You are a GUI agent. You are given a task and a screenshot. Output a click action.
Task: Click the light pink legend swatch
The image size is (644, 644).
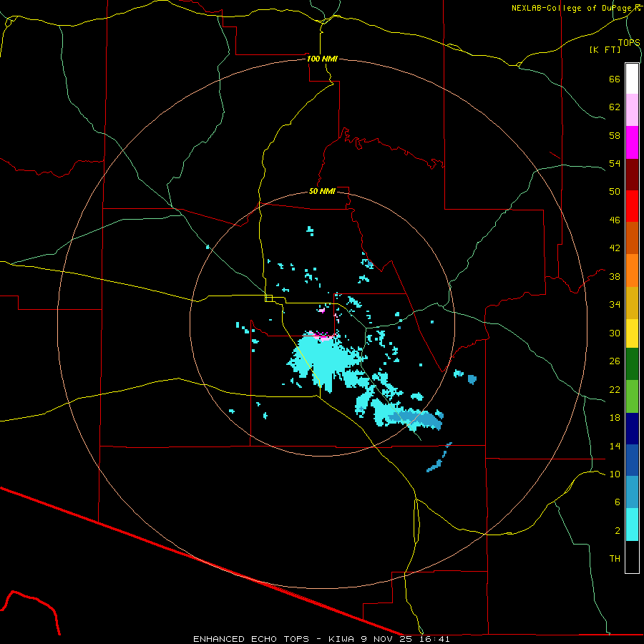click(632, 109)
